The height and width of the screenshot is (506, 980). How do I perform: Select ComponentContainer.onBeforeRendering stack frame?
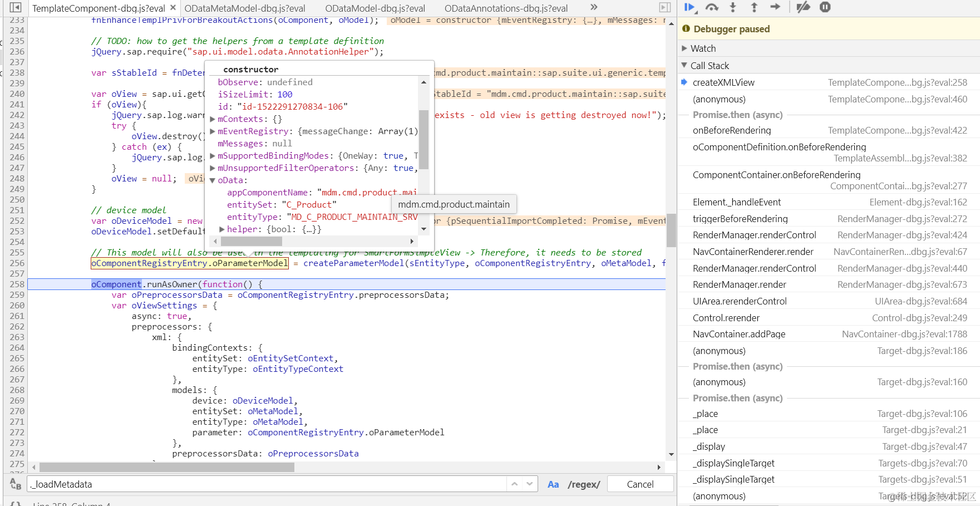[x=829, y=180]
